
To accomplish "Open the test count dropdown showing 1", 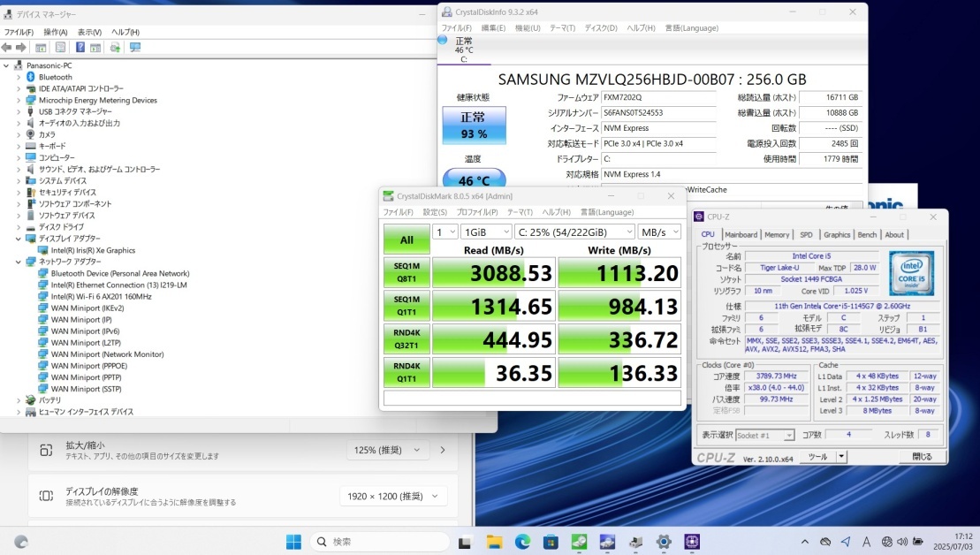I will pyautogui.click(x=445, y=232).
